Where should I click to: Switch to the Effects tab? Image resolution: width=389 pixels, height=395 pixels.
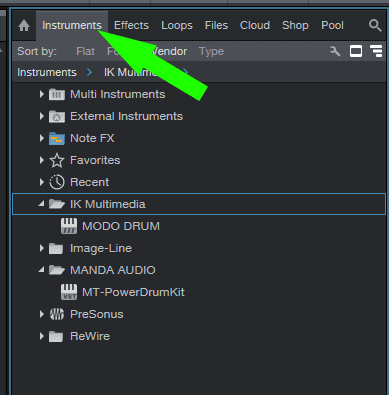click(131, 25)
